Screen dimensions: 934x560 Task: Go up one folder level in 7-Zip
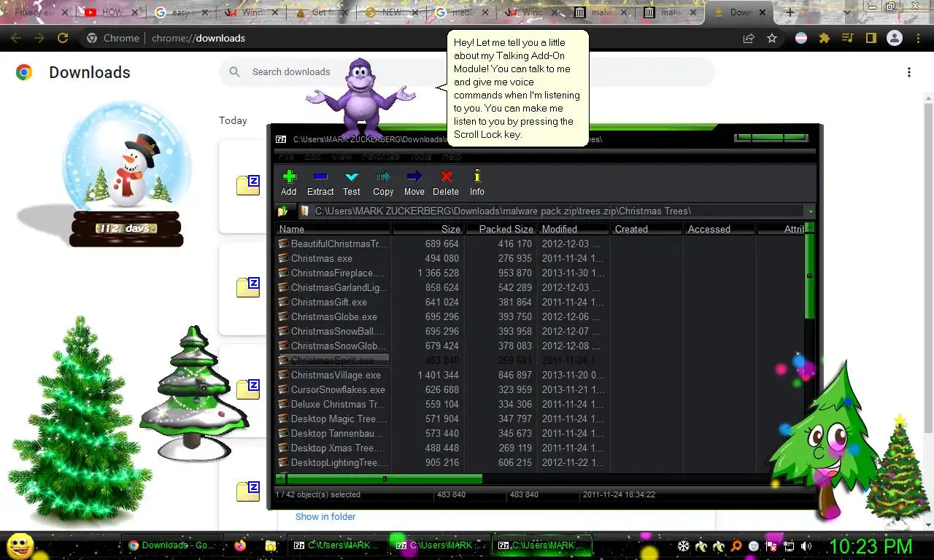point(282,211)
